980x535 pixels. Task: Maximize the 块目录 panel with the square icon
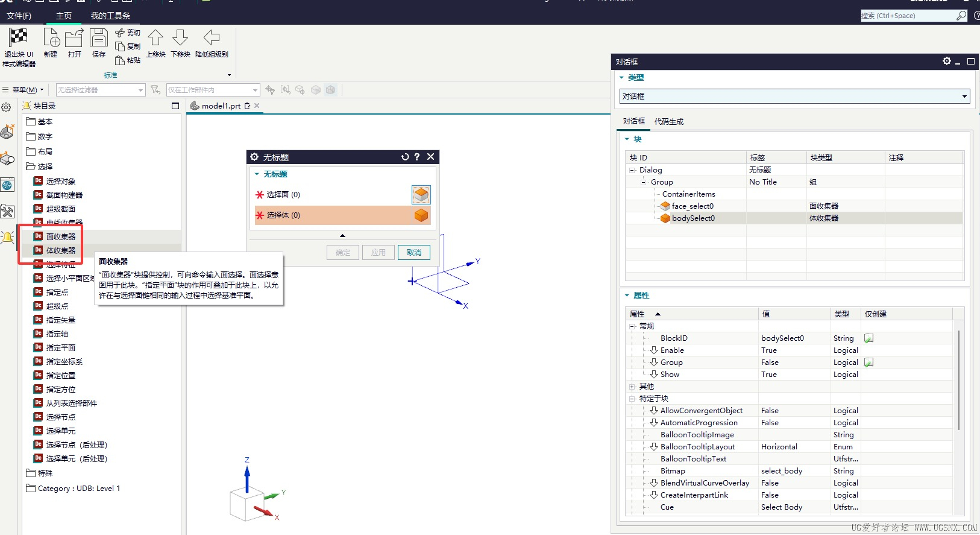(175, 106)
